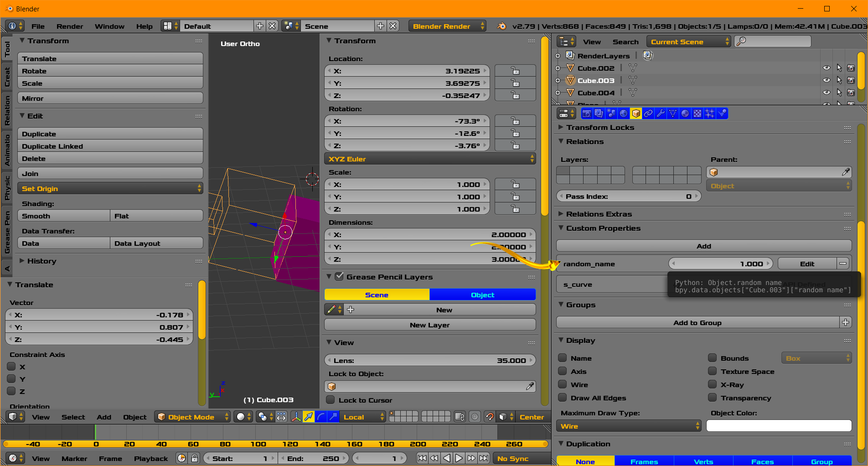Check the Constraint Axis X box
Image resolution: width=868 pixels, height=466 pixels.
tap(11, 366)
